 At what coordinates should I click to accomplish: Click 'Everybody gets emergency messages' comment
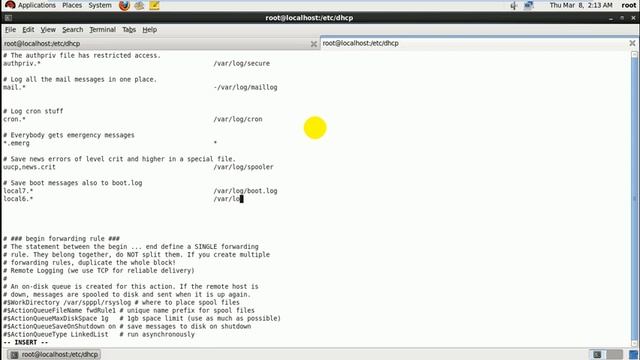coord(69,135)
